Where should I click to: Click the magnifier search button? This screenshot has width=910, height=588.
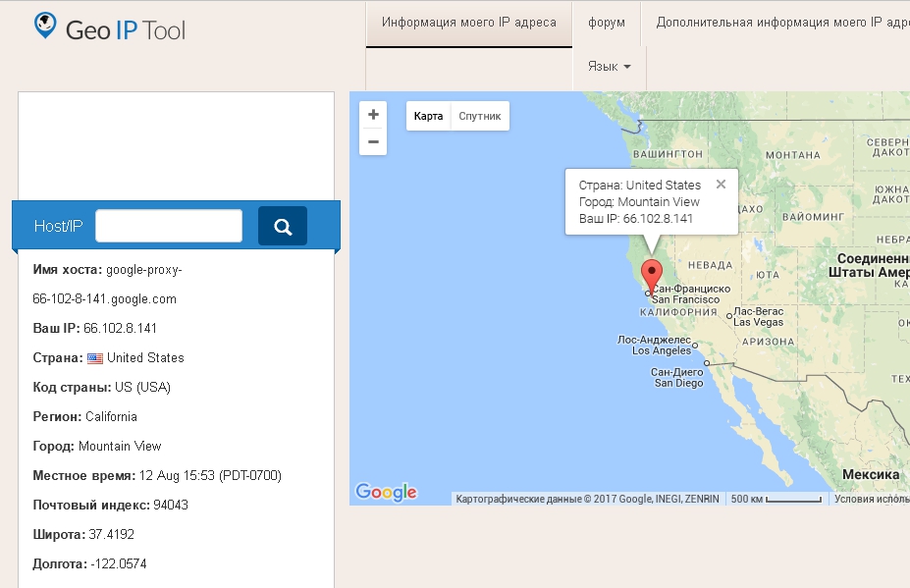point(283,226)
